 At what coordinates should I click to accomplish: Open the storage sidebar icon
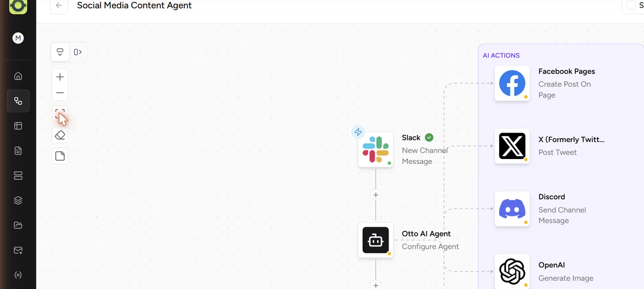pyautogui.click(x=18, y=175)
